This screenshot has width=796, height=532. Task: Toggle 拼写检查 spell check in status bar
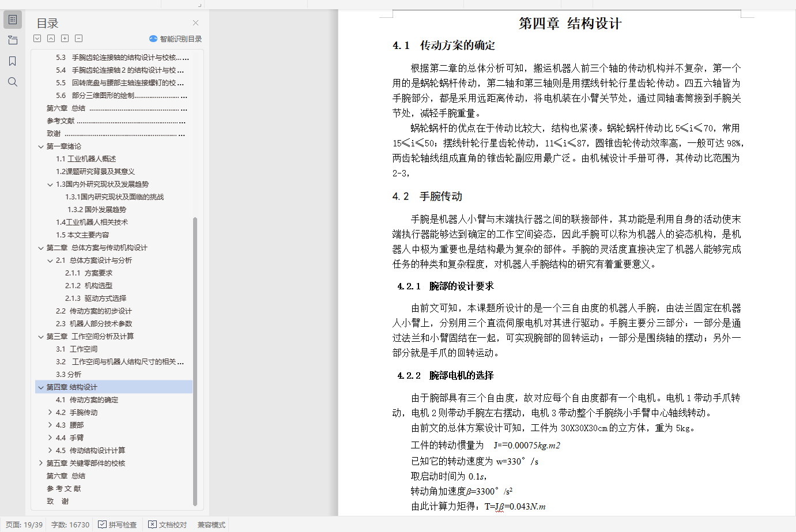(118, 525)
